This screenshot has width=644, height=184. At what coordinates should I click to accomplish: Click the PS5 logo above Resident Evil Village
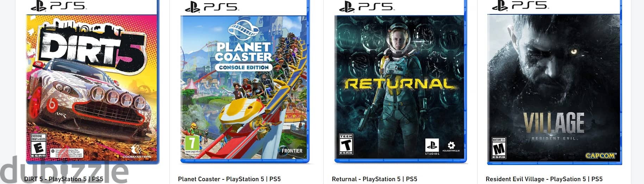[x=519, y=5]
